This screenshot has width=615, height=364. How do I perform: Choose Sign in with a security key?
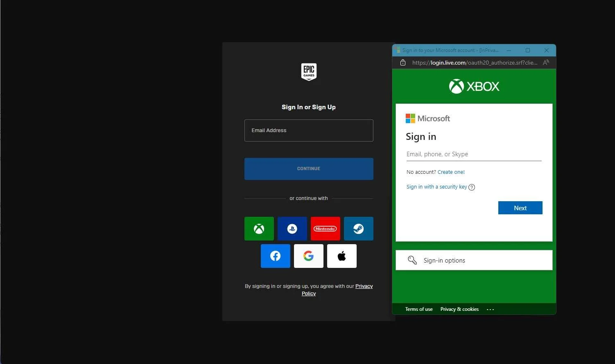coord(437,187)
